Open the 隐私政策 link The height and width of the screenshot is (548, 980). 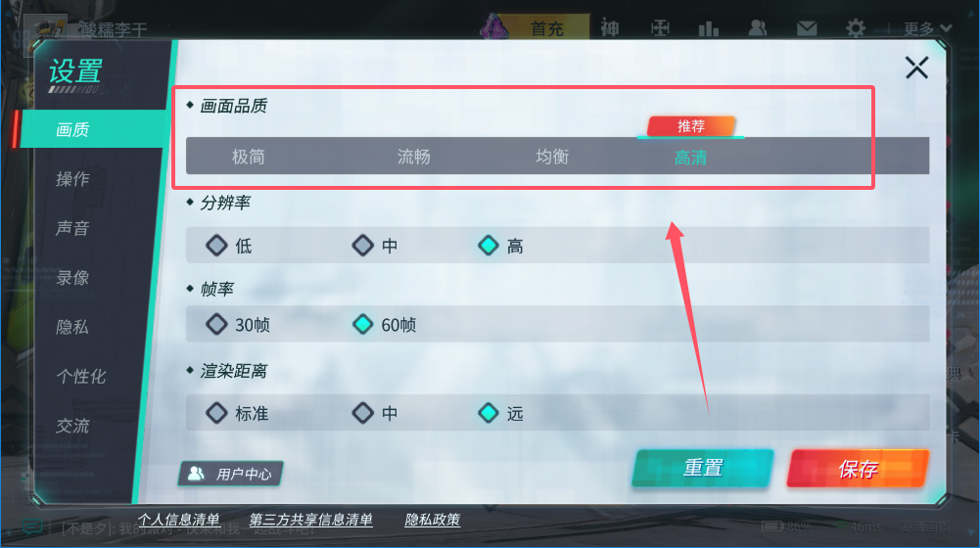[433, 520]
